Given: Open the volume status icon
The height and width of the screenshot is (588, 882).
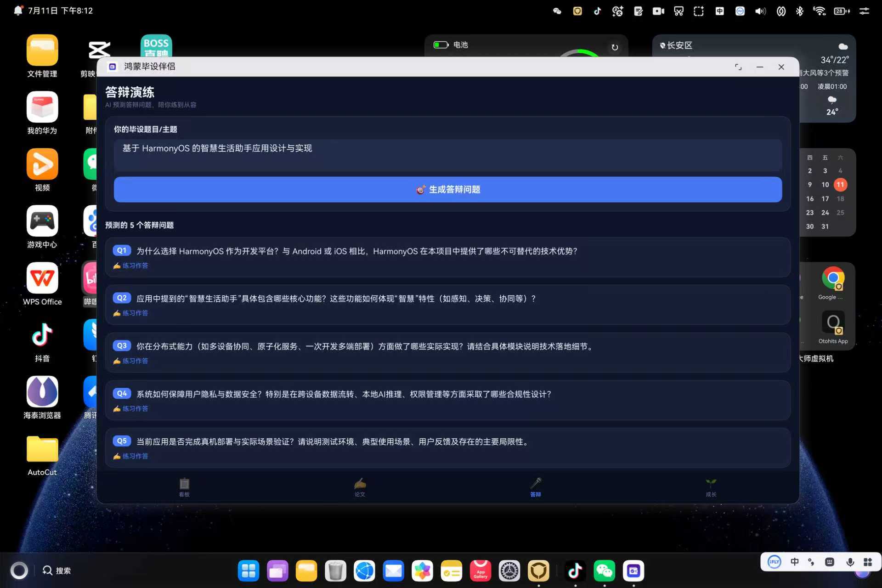Looking at the screenshot, I should (760, 11).
